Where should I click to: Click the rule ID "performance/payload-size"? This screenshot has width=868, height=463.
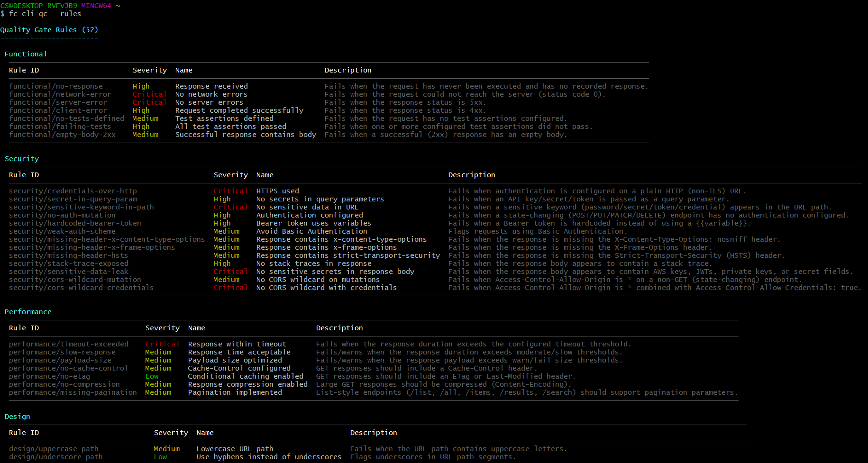click(x=60, y=360)
